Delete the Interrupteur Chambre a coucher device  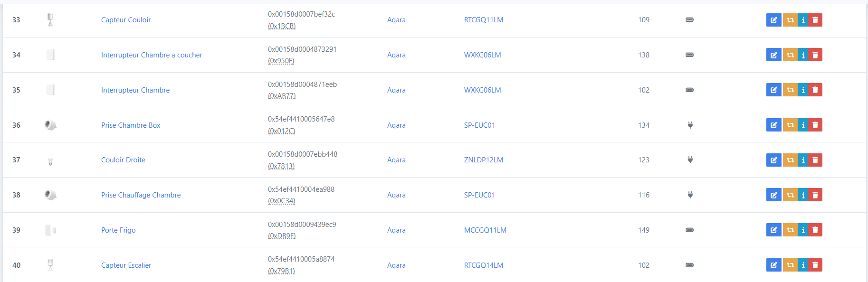815,55
